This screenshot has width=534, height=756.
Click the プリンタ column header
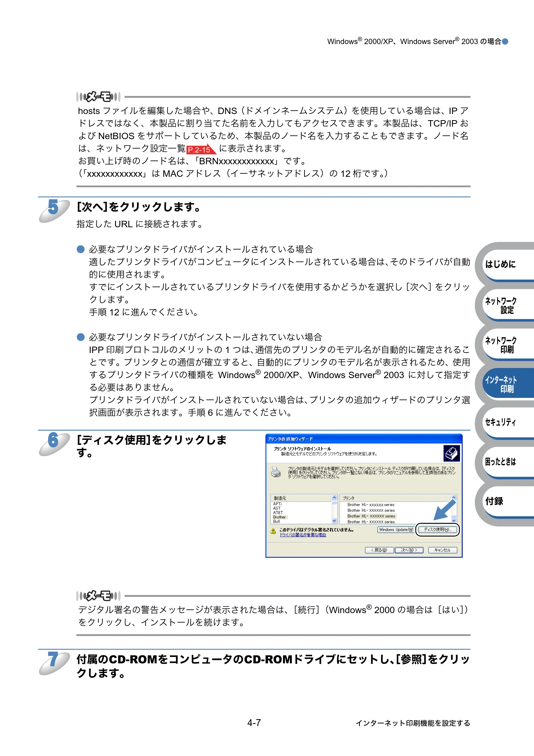(x=395, y=498)
